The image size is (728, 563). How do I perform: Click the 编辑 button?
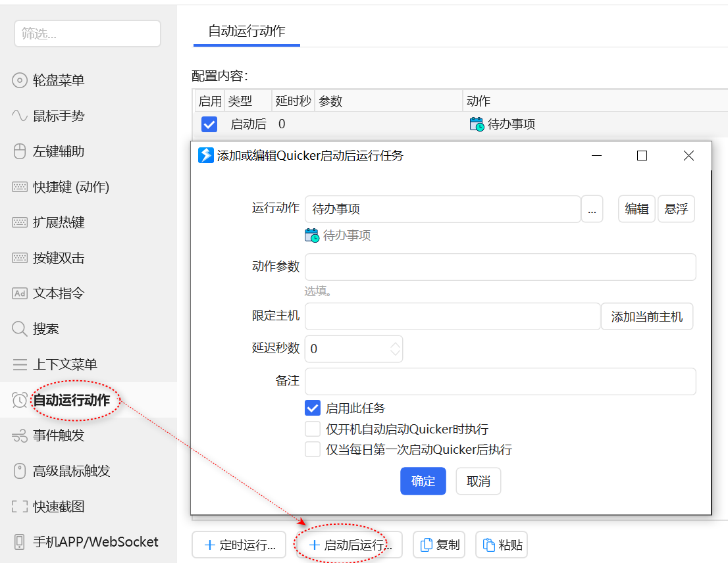coord(637,208)
